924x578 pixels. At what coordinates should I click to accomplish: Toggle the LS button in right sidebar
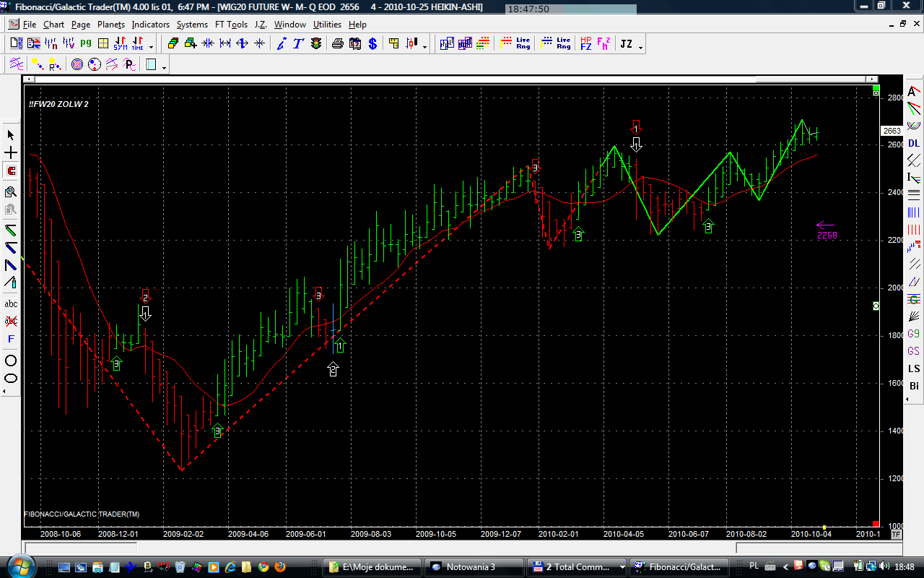point(914,368)
